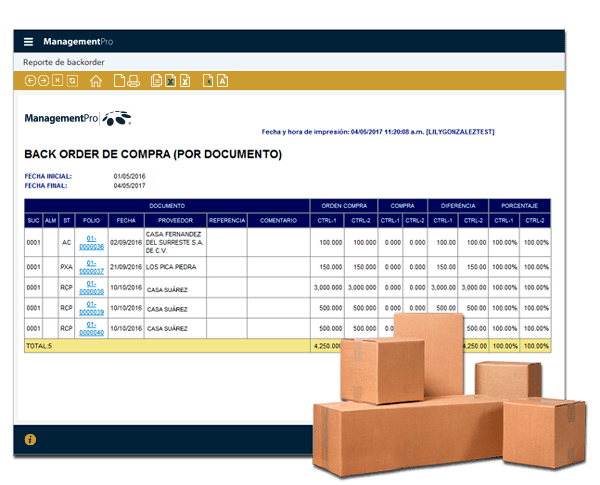Click status cell PXA
The height and width of the screenshot is (485, 600).
point(67,267)
